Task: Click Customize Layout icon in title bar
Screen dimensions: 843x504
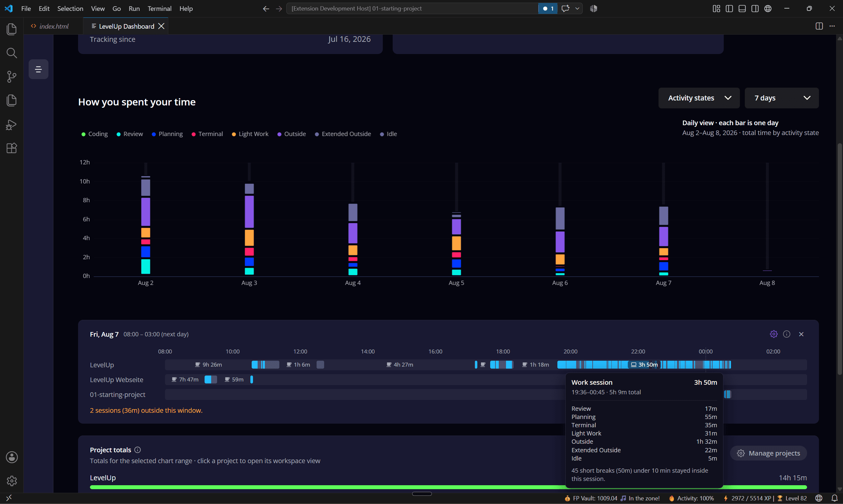Action: 716,9
